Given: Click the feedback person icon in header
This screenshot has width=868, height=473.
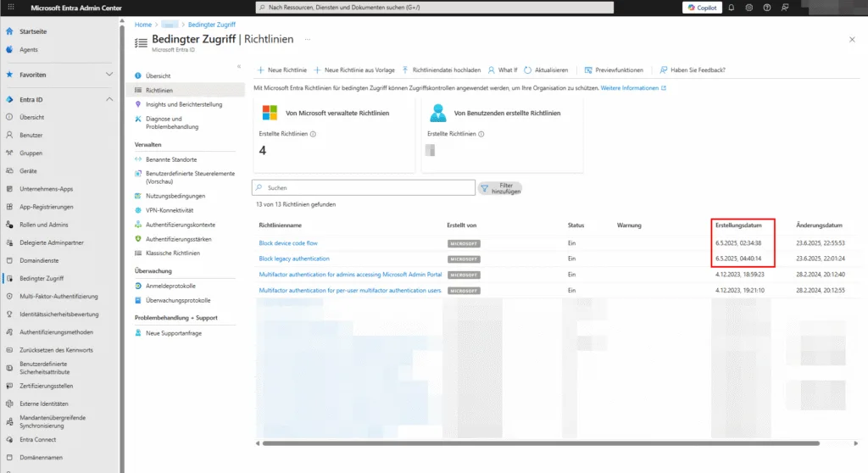Looking at the screenshot, I should 785,8.
